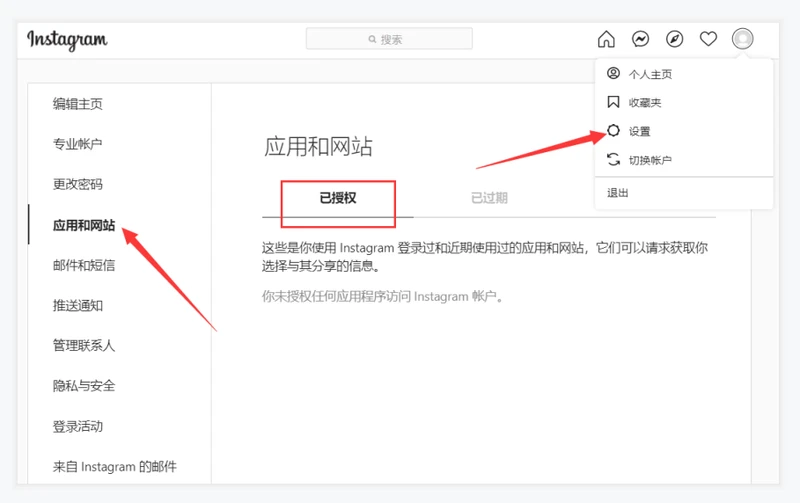Open 更改密码 in the settings sidebar
The height and width of the screenshot is (503, 800).
[78, 184]
